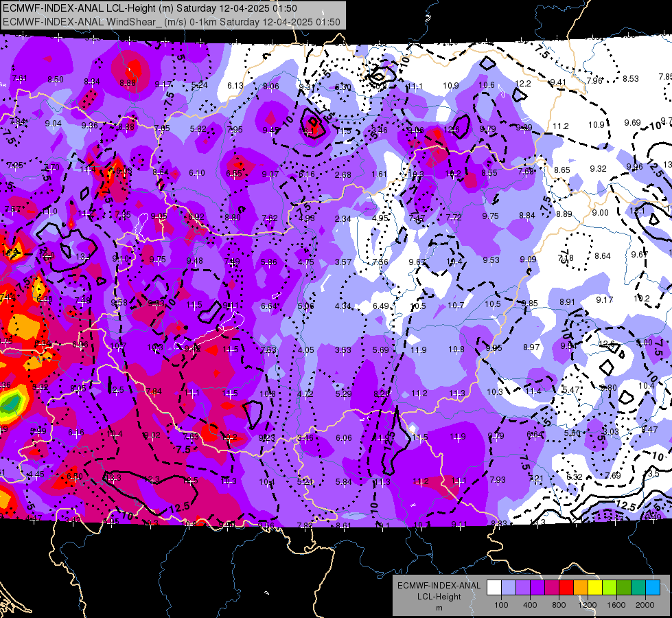Click wind shear value 7.96

(x=594, y=80)
